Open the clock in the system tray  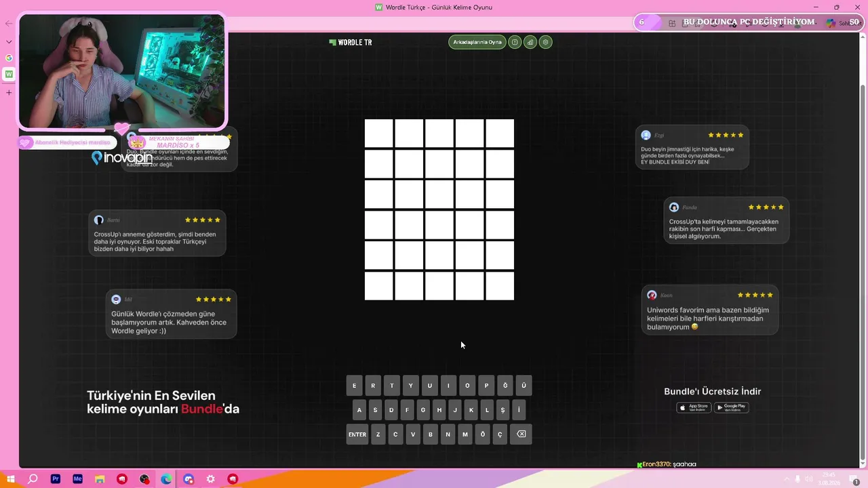click(x=829, y=479)
